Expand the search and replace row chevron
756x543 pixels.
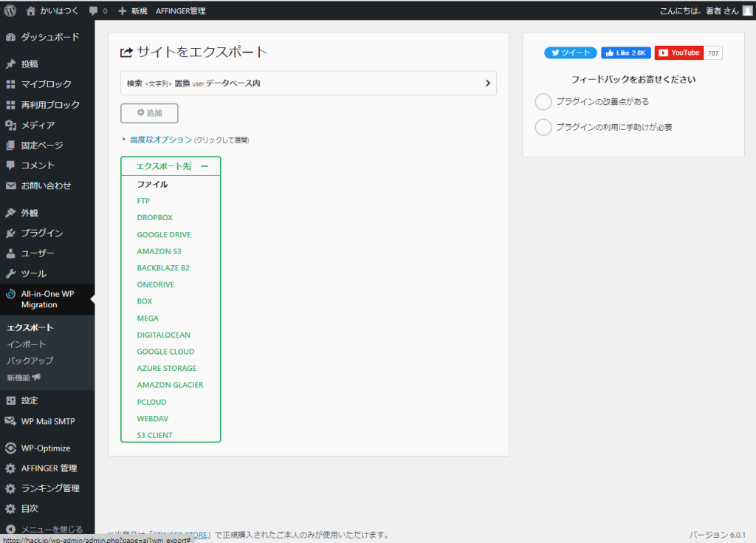[x=487, y=83]
